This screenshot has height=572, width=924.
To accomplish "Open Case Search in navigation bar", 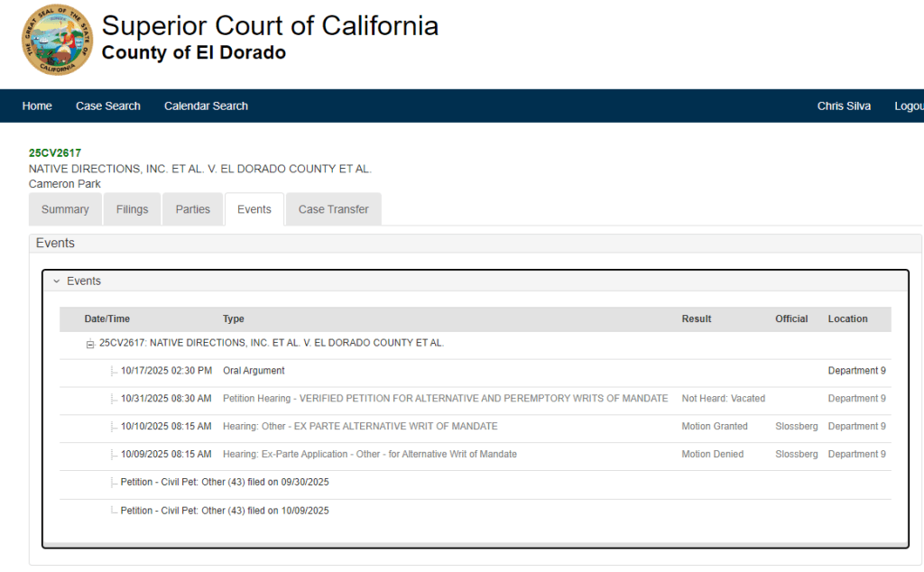I will (108, 106).
